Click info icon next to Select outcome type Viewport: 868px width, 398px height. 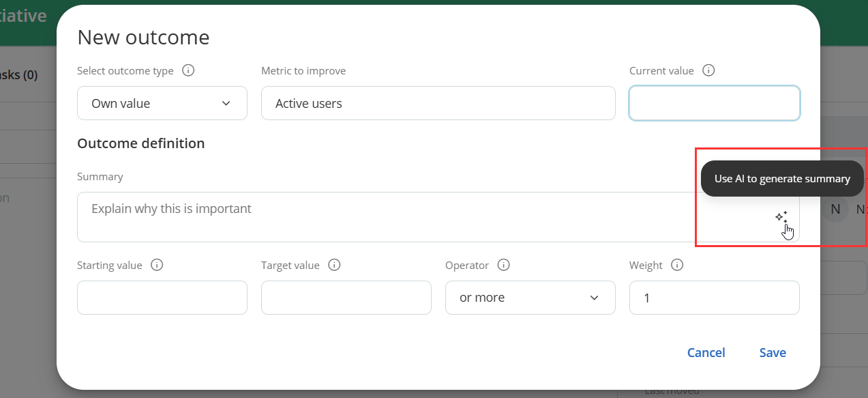pos(189,70)
